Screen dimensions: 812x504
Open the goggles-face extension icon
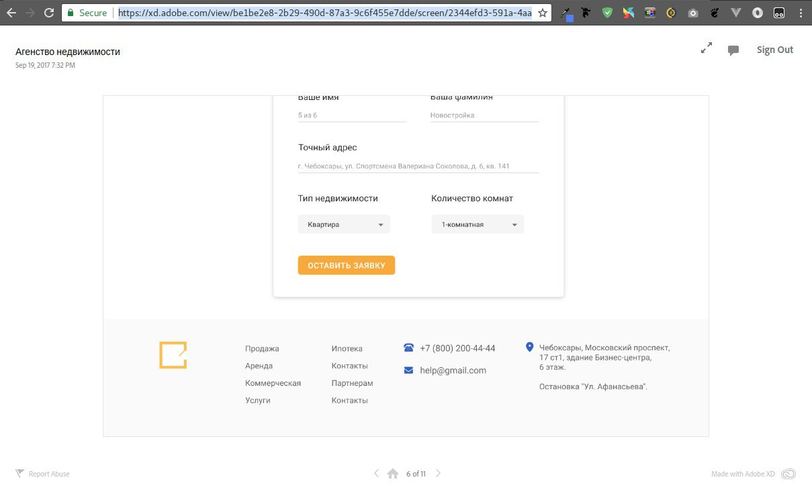pos(779,12)
